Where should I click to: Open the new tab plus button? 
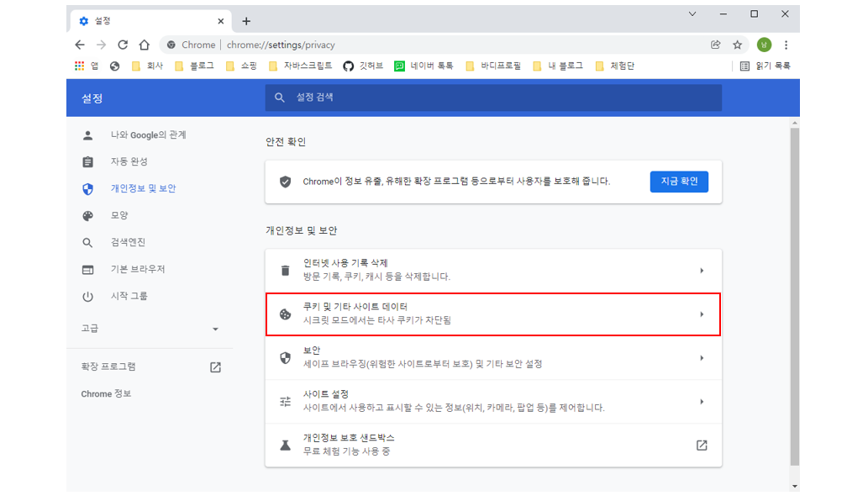[246, 21]
